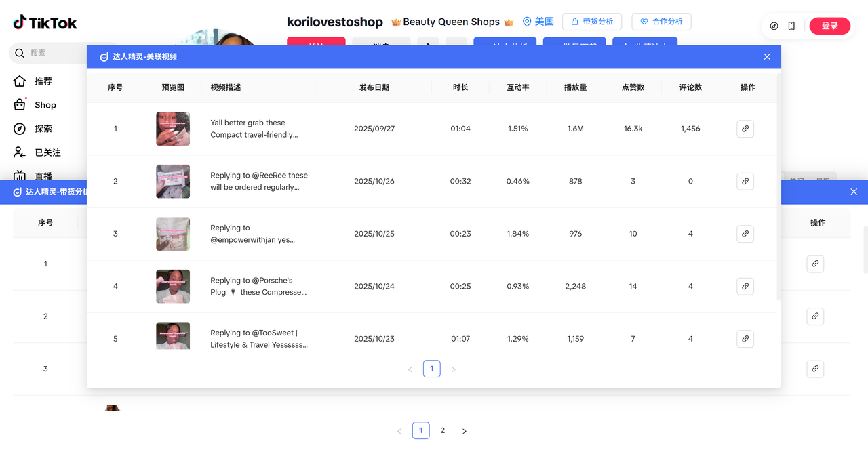Click the mobile phone icon in header
Screen dimensions: 868x450
click(791, 26)
